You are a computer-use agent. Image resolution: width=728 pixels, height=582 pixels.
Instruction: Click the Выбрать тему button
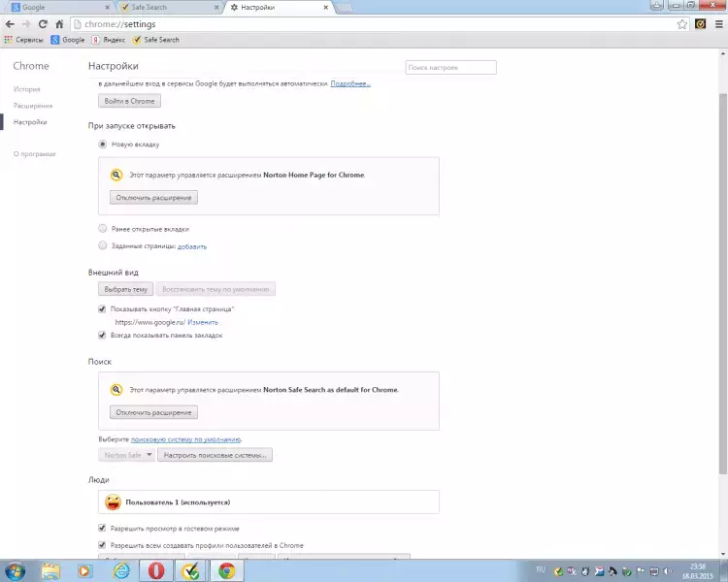(x=126, y=289)
